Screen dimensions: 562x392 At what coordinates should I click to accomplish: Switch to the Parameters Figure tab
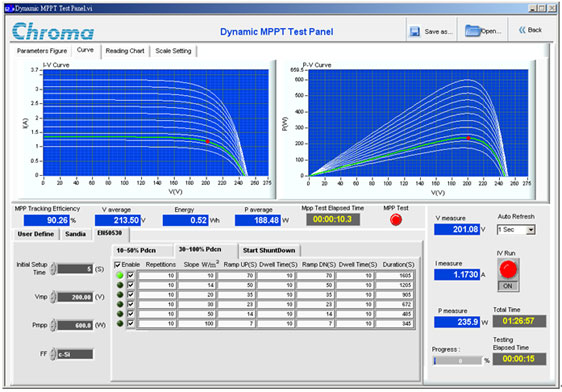coord(42,51)
